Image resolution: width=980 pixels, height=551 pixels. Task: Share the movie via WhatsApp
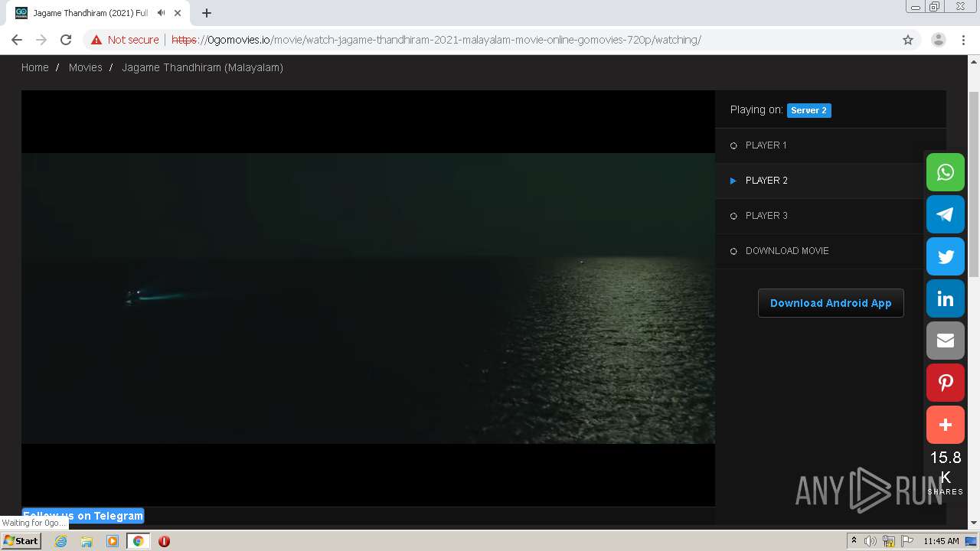point(946,172)
